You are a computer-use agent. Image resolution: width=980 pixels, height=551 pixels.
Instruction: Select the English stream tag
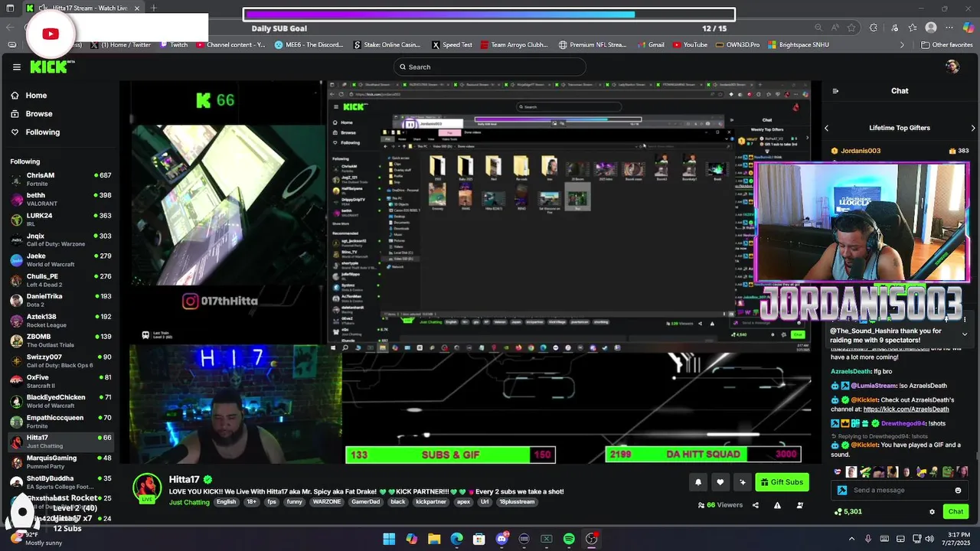[x=226, y=502]
